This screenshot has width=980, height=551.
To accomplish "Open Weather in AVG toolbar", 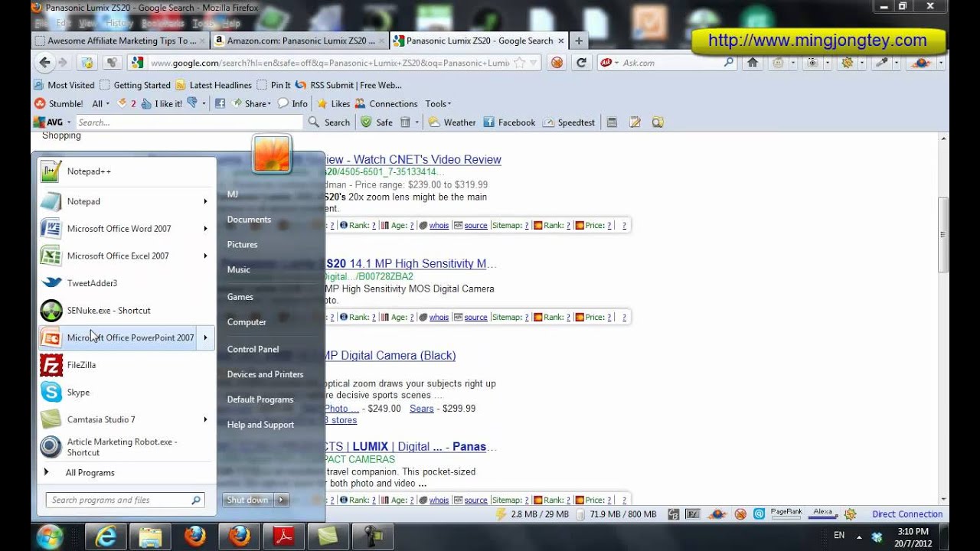I will (452, 122).
